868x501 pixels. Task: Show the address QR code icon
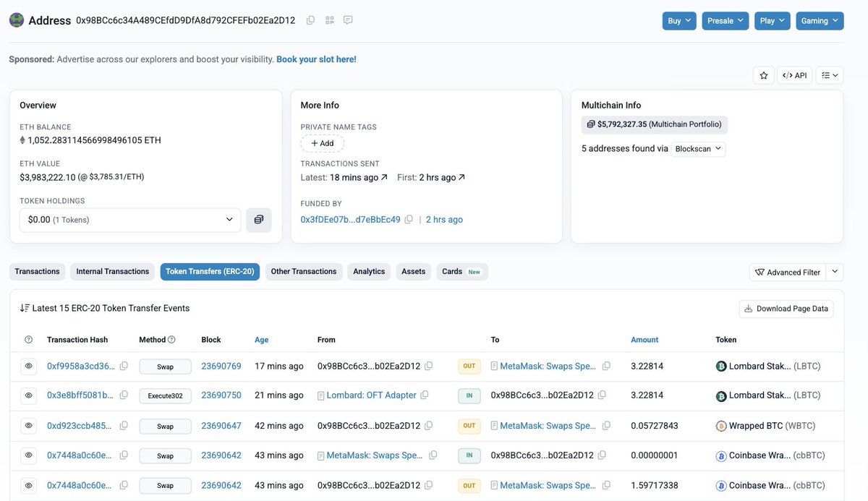tap(329, 20)
